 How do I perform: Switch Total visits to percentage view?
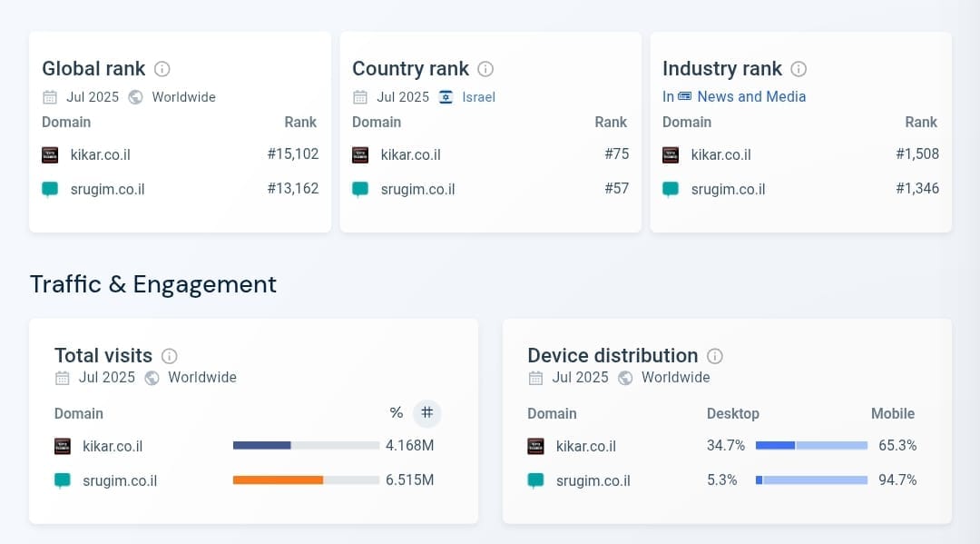pyautogui.click(x=397, y=412)
